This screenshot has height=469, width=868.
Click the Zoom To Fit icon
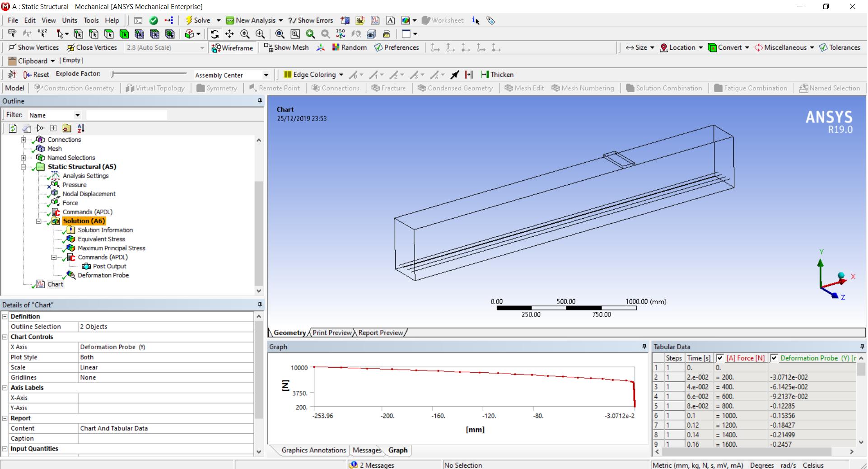tap(280, 34)
